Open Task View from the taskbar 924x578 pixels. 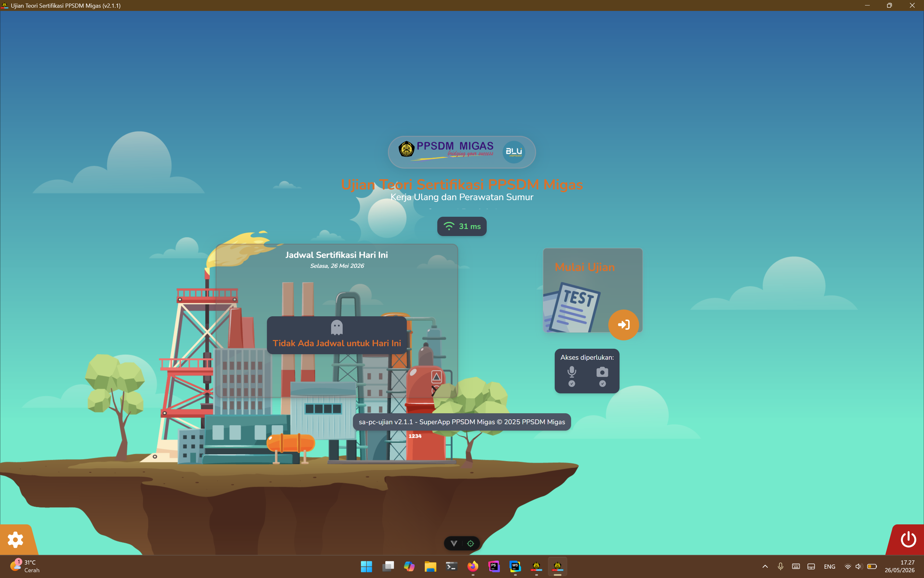(388, 566)
